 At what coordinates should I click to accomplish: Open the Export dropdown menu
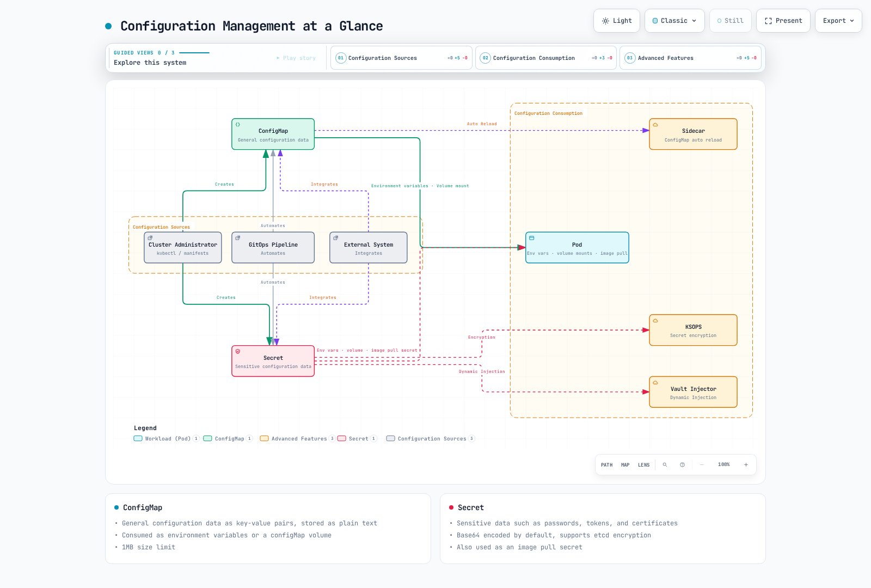point(838,21)
